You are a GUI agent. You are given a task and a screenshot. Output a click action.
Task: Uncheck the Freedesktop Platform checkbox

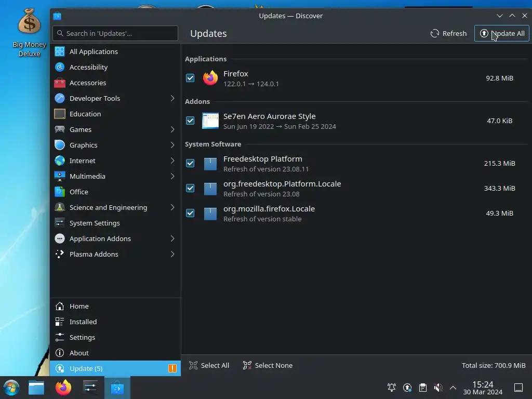click(190, 164)
